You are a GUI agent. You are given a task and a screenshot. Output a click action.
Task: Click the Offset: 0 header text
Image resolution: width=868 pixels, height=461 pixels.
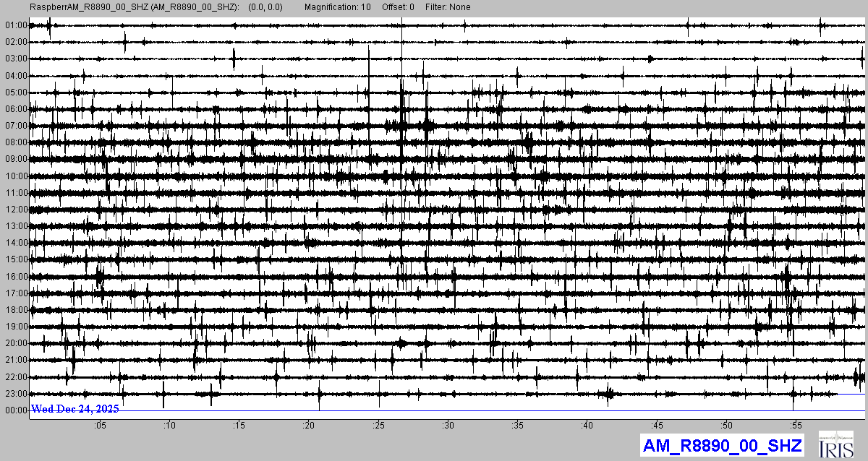click(398, 7)
